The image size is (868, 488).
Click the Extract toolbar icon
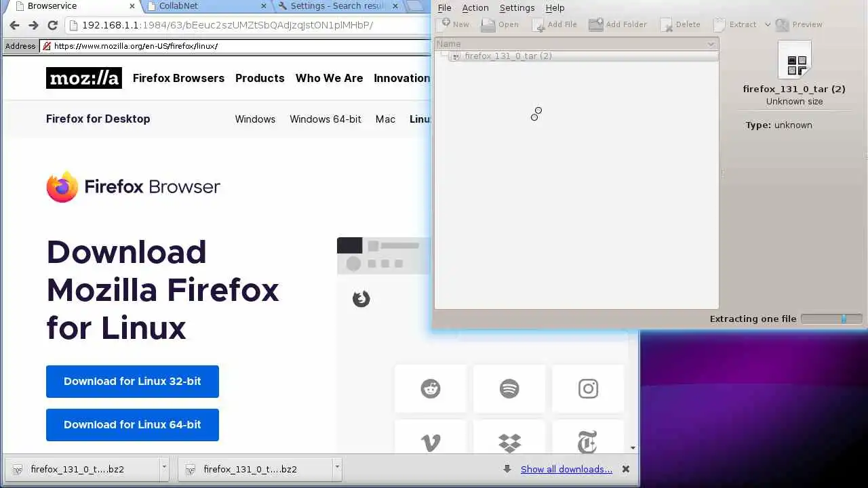(x=734, y=24)
